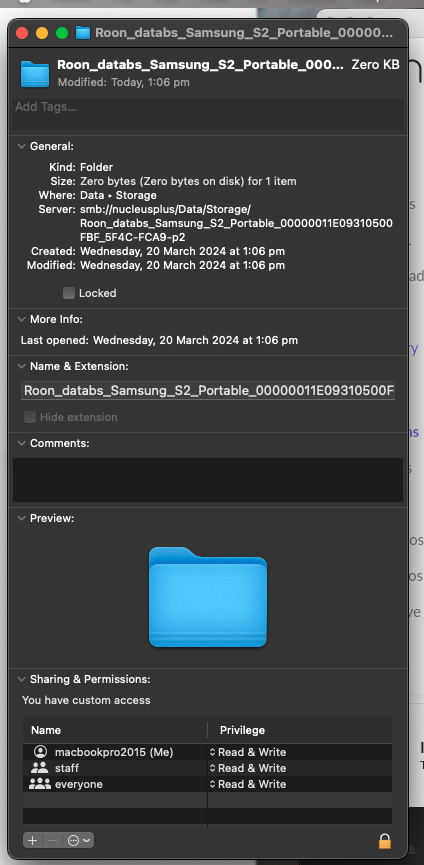Click the staff group icon
424x865 pixels.
[40, 768]
